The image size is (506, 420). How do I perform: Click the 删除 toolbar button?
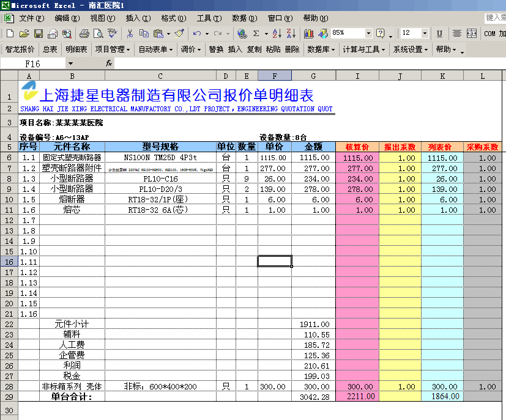pos(292,50)
